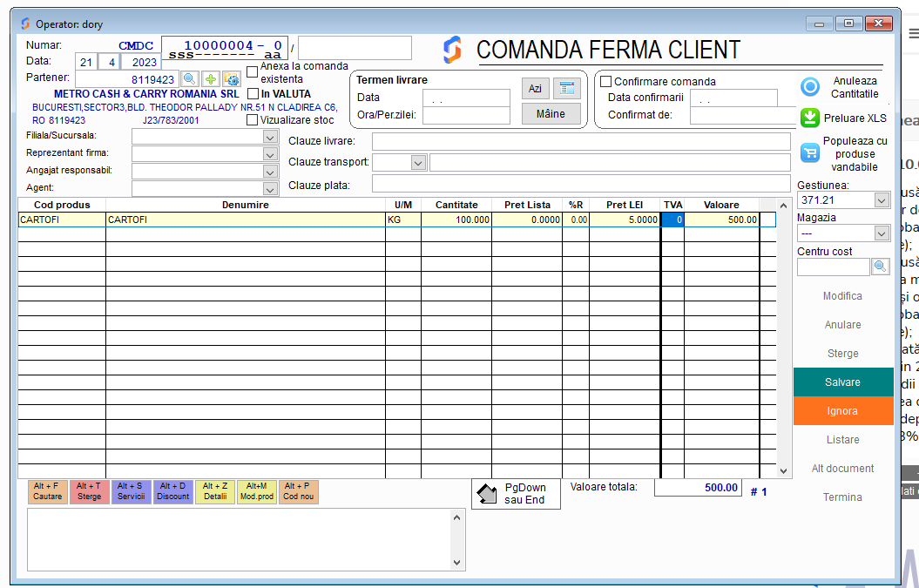Click the Anuleaza Cantitatile icon
The height and width of the screenshot is (588, 919).
810,87
